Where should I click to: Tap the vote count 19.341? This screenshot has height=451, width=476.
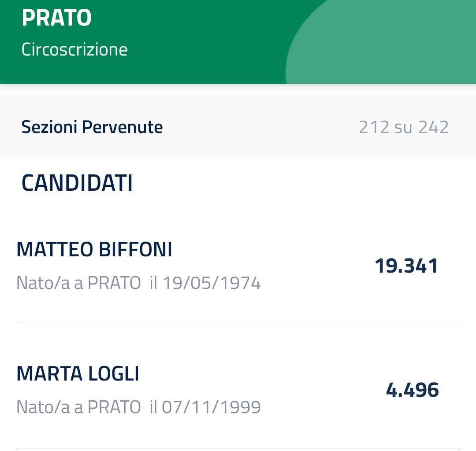coord(406,266)
